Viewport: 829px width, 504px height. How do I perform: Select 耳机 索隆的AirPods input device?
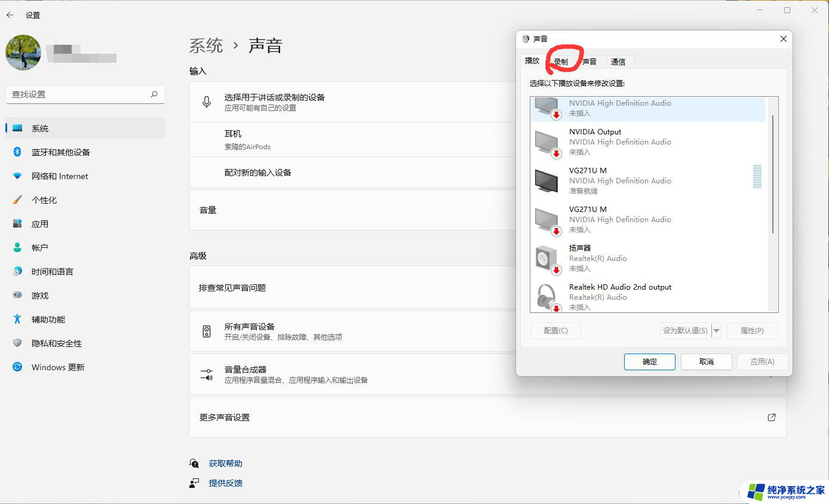[x=352, y=140]
